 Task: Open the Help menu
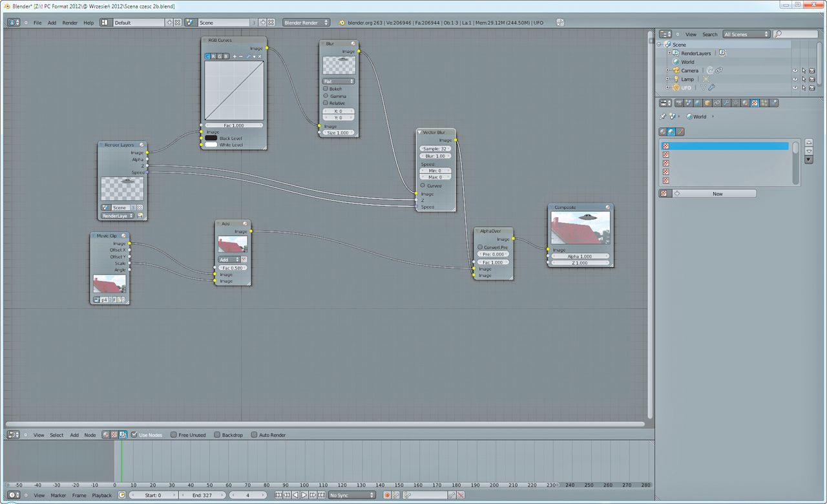89,23
